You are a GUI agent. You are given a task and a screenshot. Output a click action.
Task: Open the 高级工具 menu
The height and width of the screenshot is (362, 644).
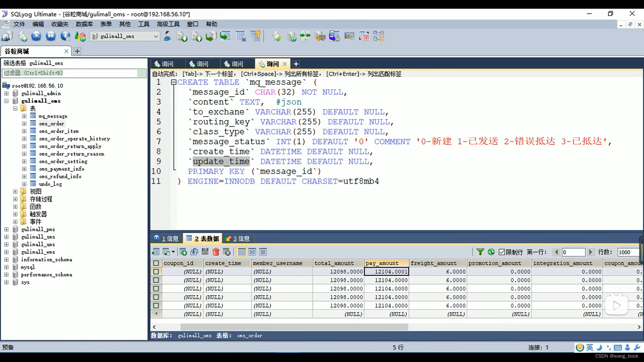click(x=168, y=24)
